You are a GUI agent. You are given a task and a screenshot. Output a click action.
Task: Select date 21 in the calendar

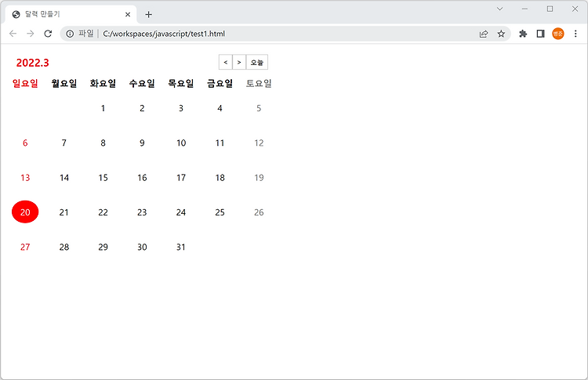[x=64, y=212]
